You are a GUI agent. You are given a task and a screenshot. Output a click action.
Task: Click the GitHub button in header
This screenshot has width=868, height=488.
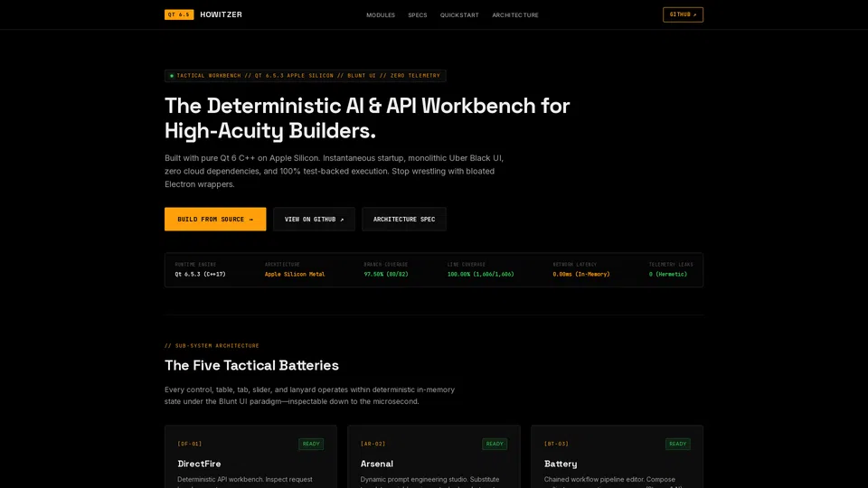pos(684,15)
